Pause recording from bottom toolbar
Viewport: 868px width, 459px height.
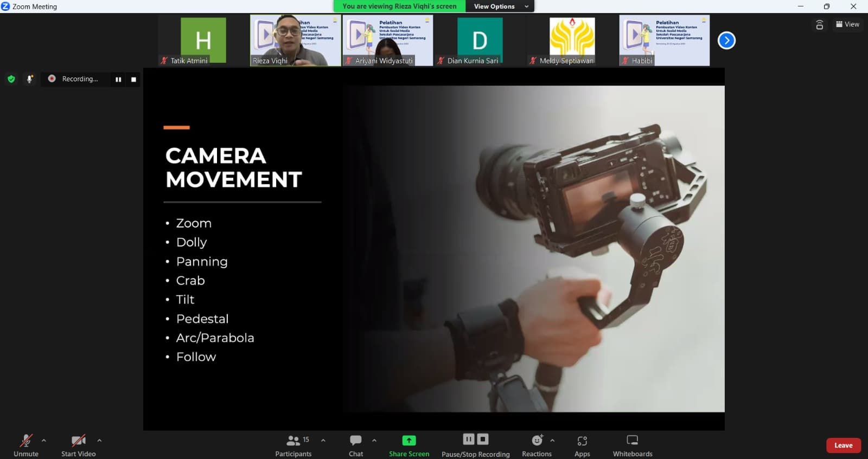point(469,439)
